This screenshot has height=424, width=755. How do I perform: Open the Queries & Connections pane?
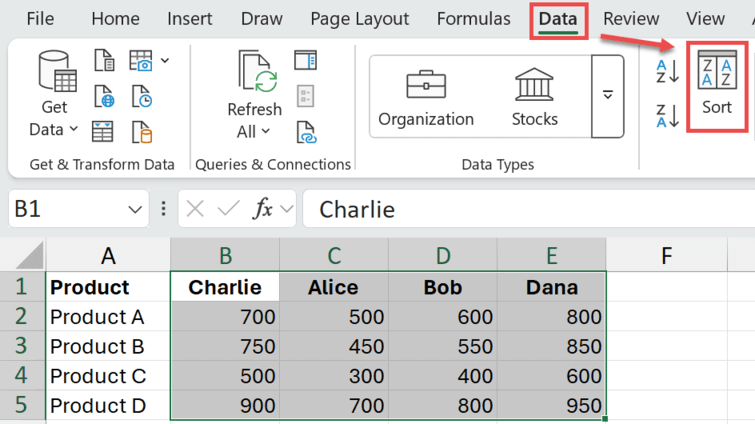point(306,61)
